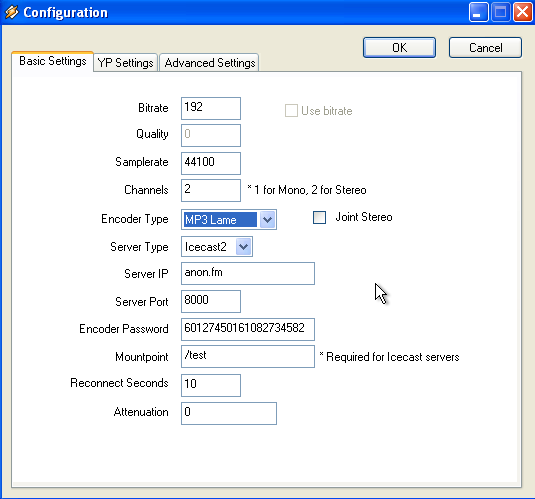The image size is (535, 499).
Task: Enable the Joint Stereo checkbox
Action: 319,217
